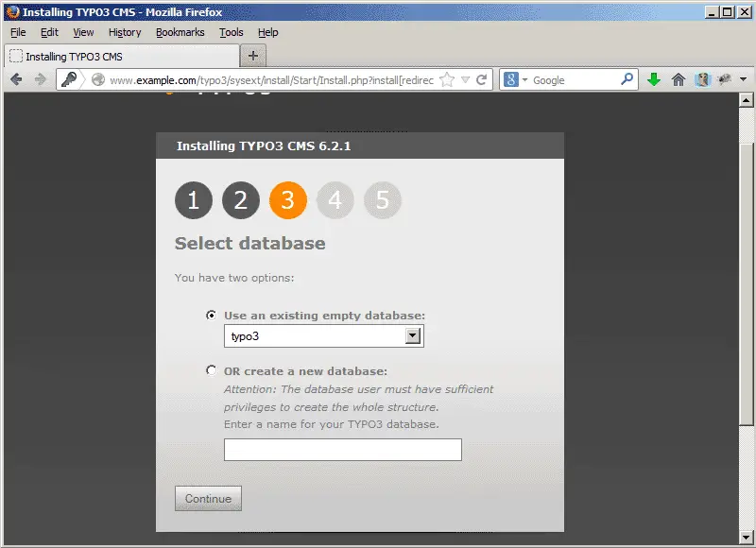The width and height of the screenshot is (756, 548).
Task: Click the URL address field
Action: click(x=271, y=80)
